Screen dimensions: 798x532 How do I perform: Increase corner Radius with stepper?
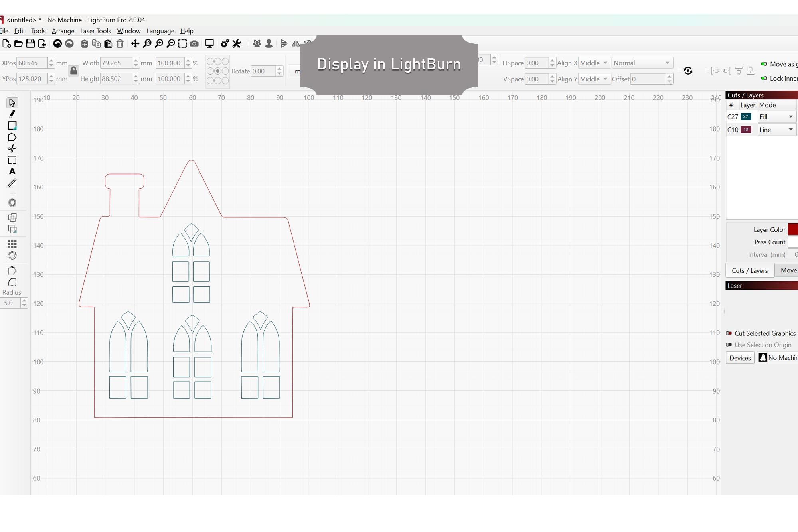pos(24,301)
